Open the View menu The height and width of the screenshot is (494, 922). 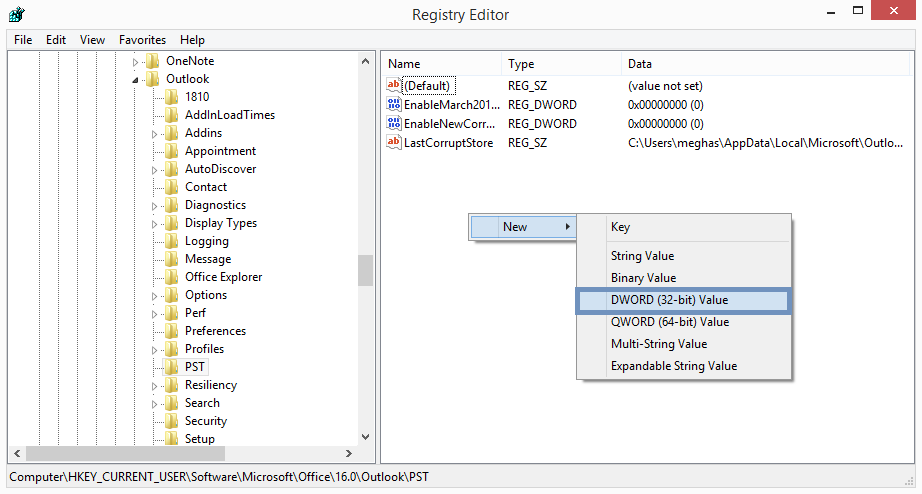[x=92, y=40]
